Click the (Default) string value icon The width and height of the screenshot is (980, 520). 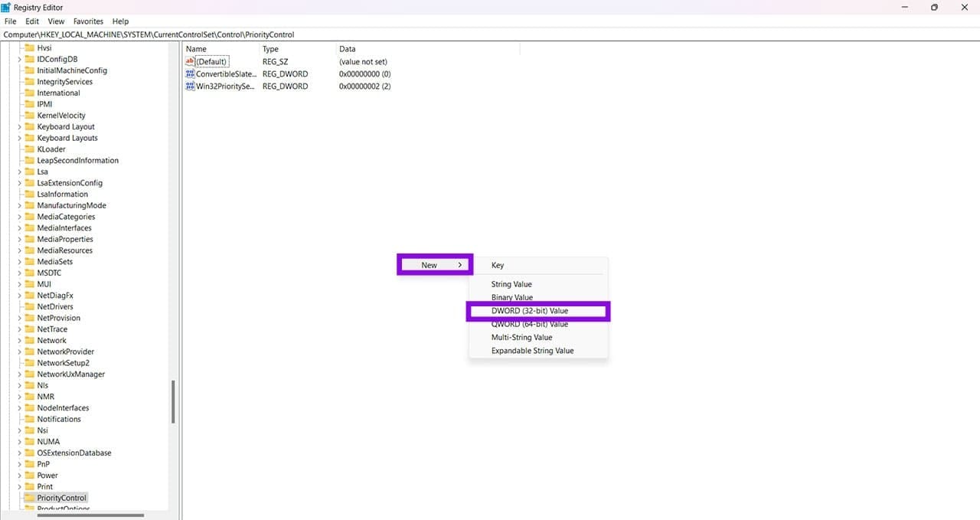click(190, 61)
